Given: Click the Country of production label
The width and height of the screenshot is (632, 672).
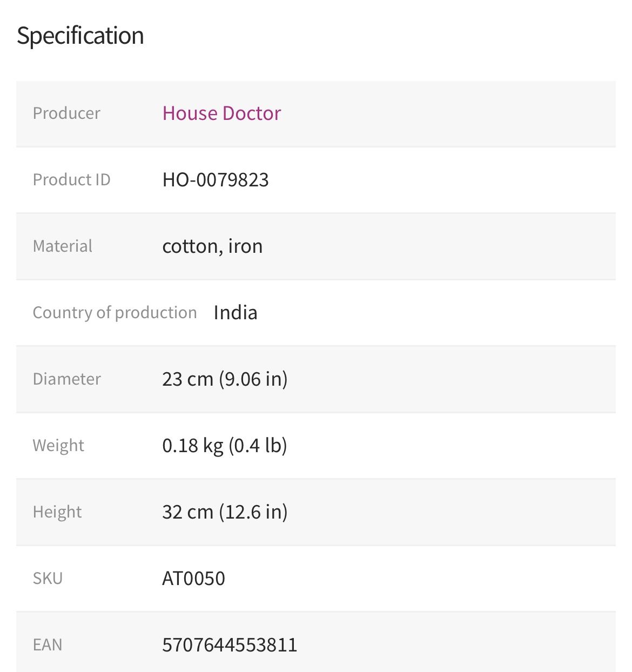Looking at the screenshot, I should (115, 313).
